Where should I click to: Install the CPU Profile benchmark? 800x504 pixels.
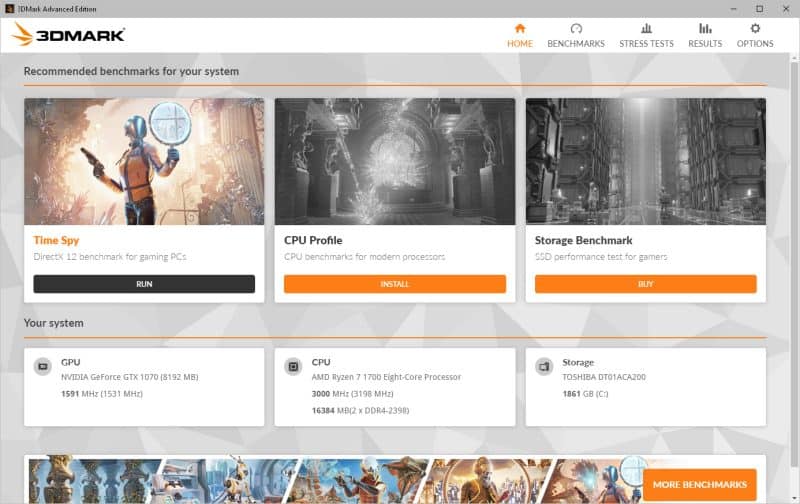(x=395, y=284)
